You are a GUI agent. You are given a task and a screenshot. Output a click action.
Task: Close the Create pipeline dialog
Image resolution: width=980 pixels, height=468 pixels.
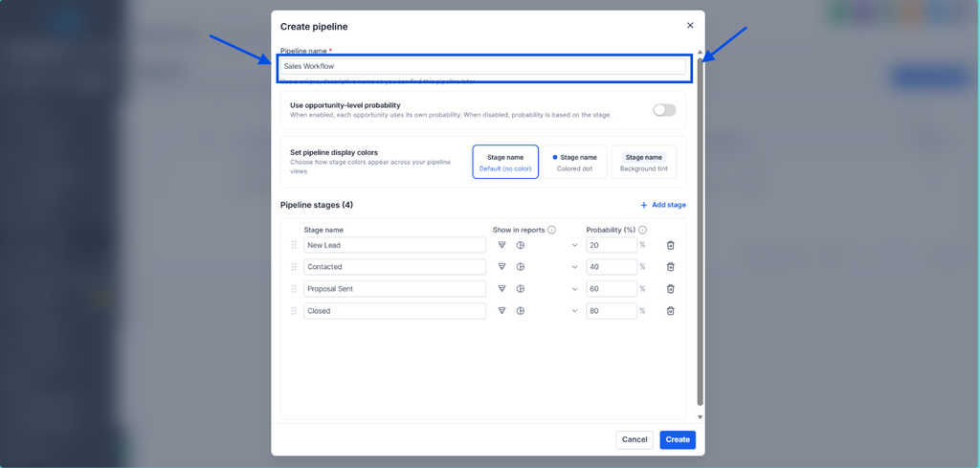click(x=690, y=26)
